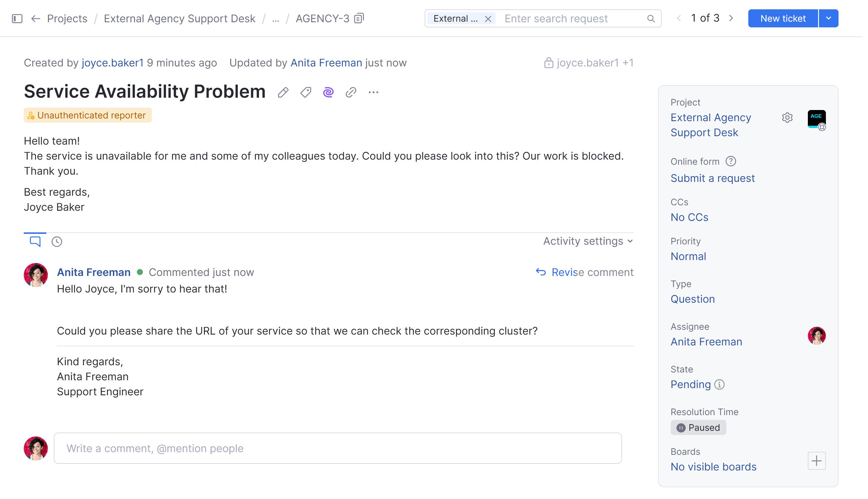Expand the New ticket dropdown arrow
The image size is (868, 499).
pyautogui.click(x=828, y=19)
